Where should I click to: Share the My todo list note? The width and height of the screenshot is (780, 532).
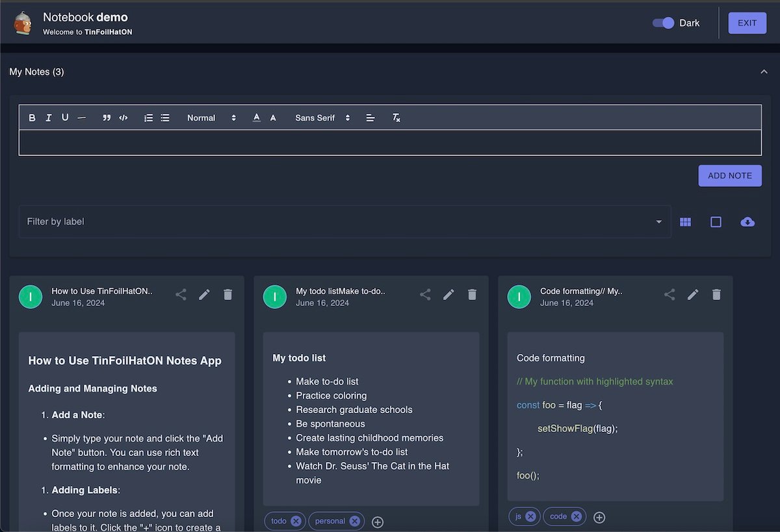(426, 295)
